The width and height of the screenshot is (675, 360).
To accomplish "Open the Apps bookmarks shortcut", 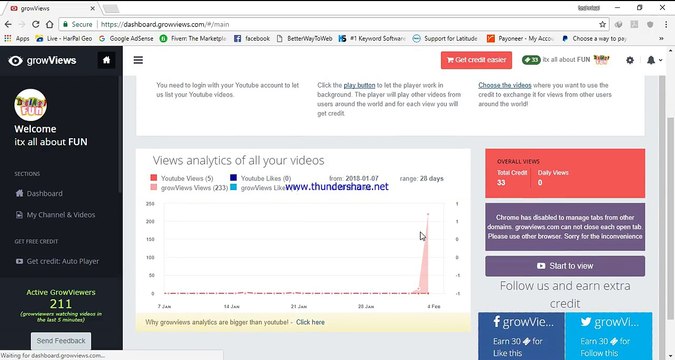I will (x=17, y=38).
